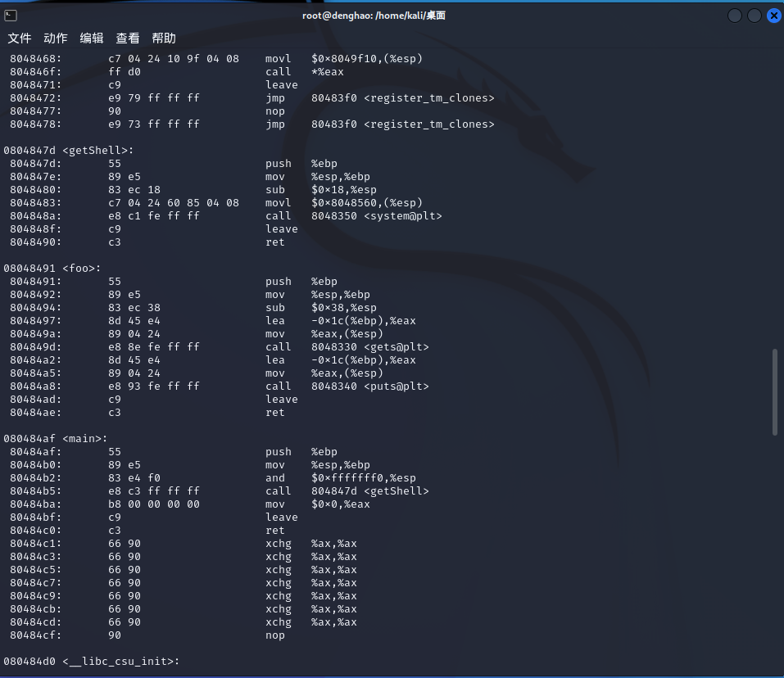Click mov %eax,(%esp) at address 80484a5
This screenshot has height=678, width=784.
(x=324, y=373)
